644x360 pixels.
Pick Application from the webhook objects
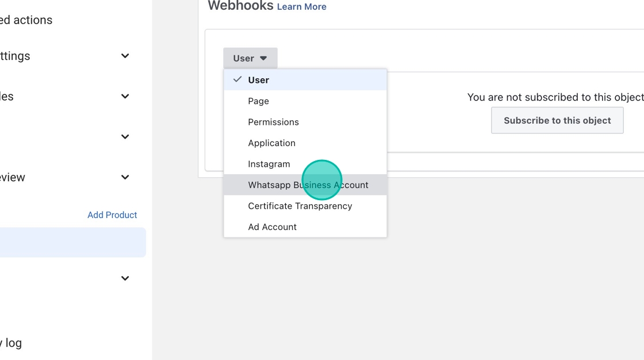pos(271,143)
